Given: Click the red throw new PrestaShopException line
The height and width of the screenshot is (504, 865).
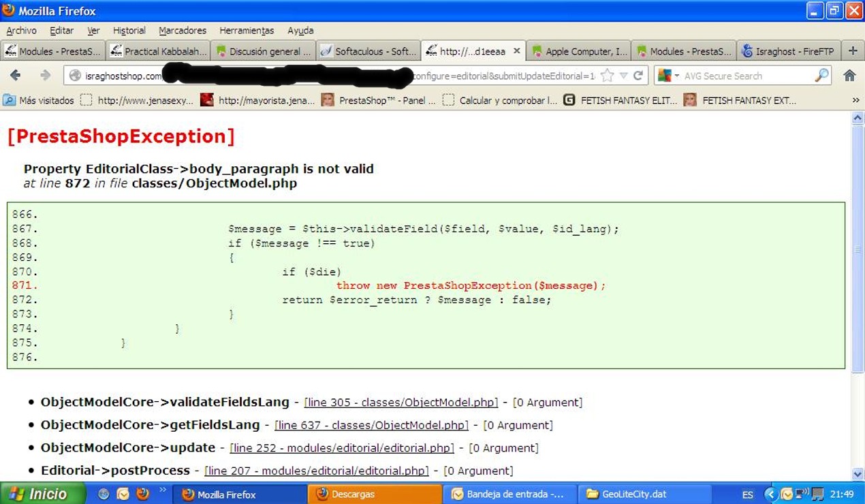Looking at the screenshot, I should tap(471, 285).
